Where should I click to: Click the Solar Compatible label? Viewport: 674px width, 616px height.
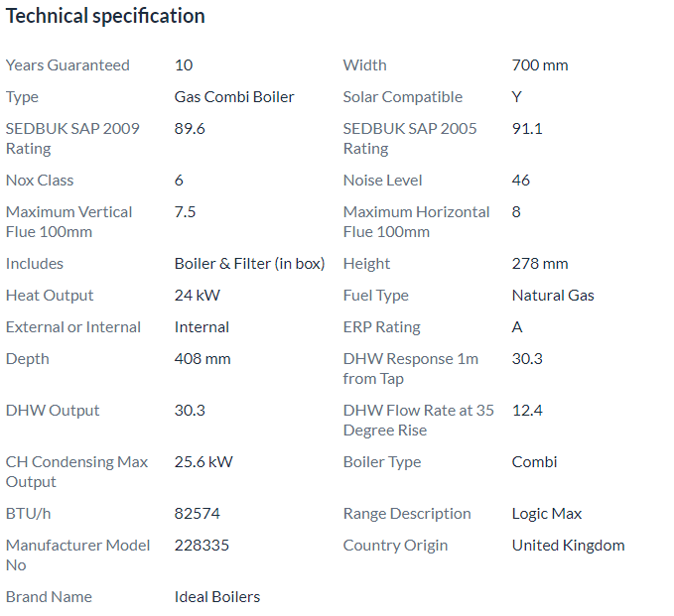coord(403,97)
